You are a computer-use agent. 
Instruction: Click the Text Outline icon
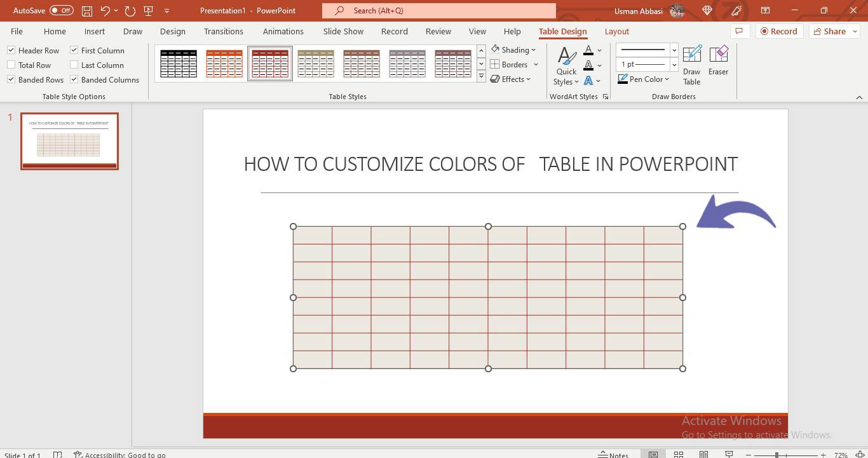pyautogui.click(x=588, y=65)
